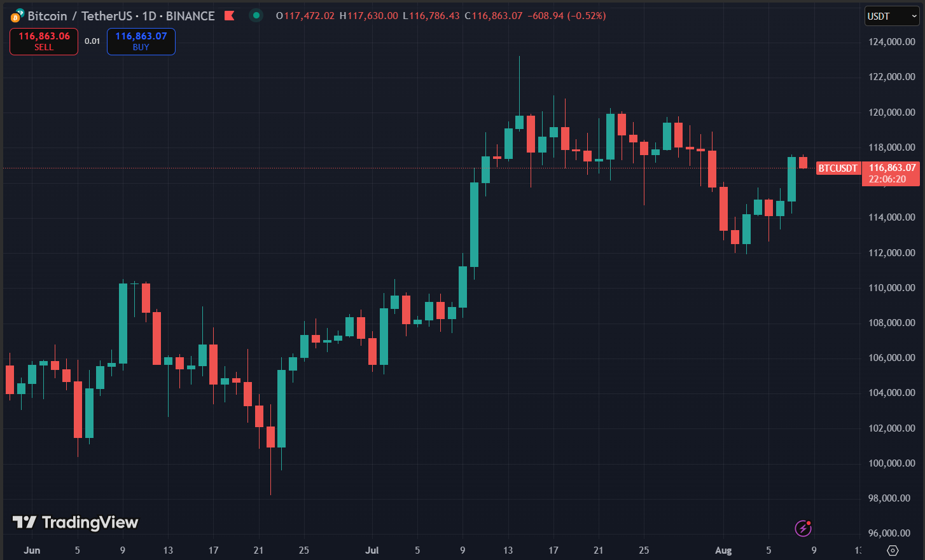Viewport: 925px width, 560px height.
Task: Click the 0.01 spread value
Action: coord(92,41)
